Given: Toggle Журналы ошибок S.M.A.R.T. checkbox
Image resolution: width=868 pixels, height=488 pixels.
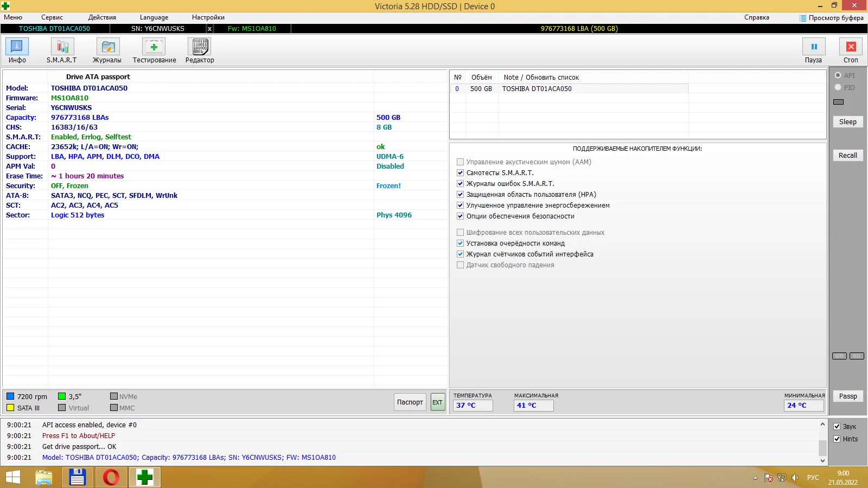Looking at the screenshot, I should (461, 184).
